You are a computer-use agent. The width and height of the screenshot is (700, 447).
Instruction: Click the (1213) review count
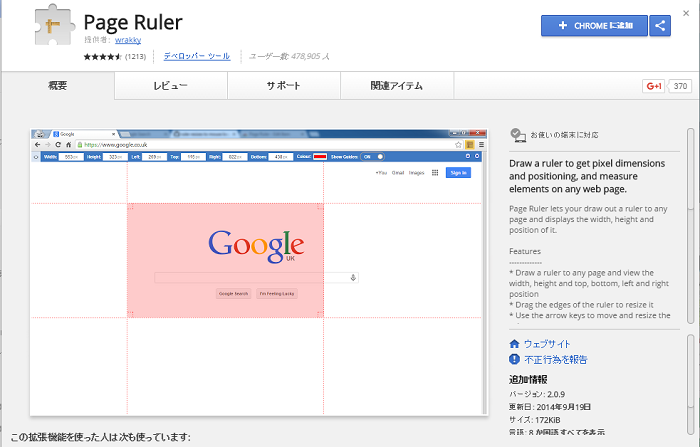point(135,57)
